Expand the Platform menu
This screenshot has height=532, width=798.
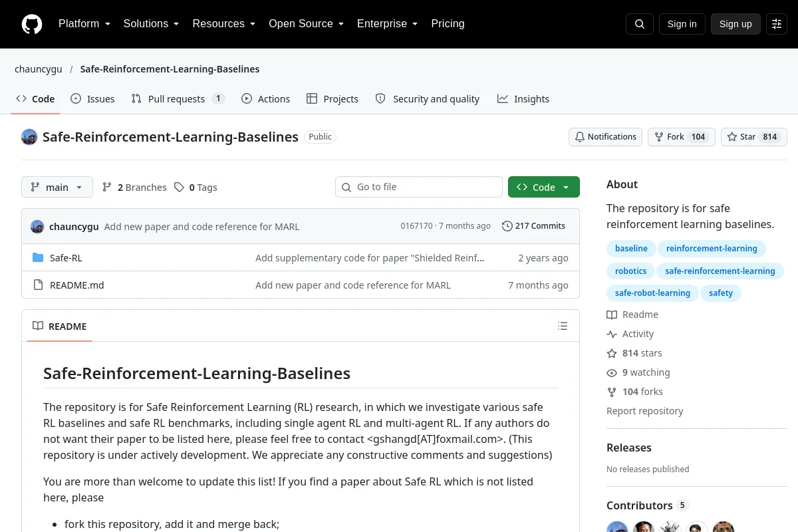click(x=84, y=24)
